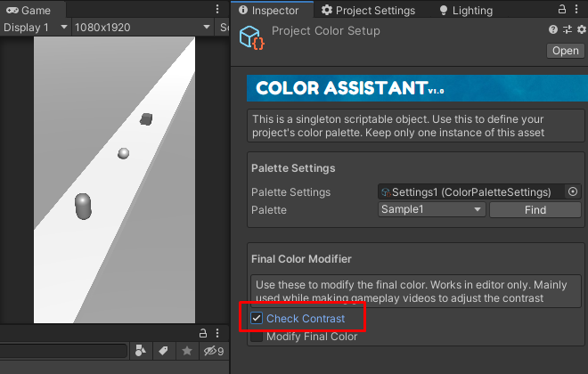The height and width of the screenshot is (374, 588).
Task: Open the help reference question icon
Action: coord(552,29)
